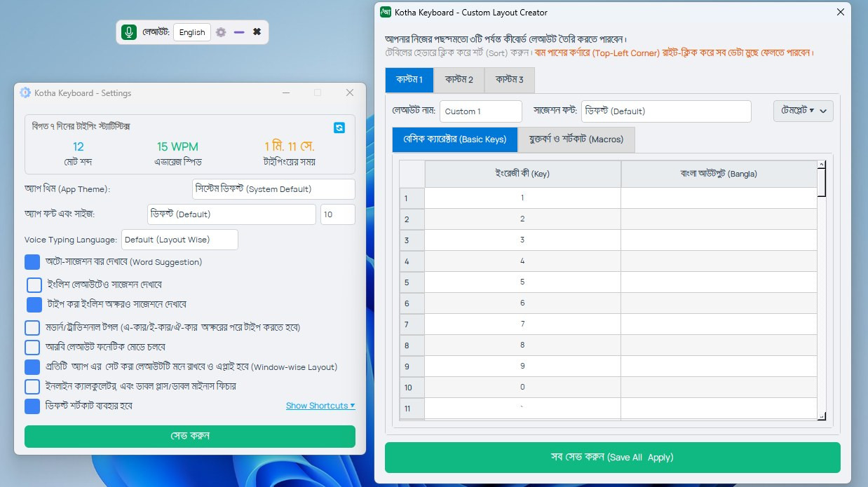The width and height of the screenshot is (868, 487).
Task: Switch to the Custom 3 tab
Action: (510, 80)
